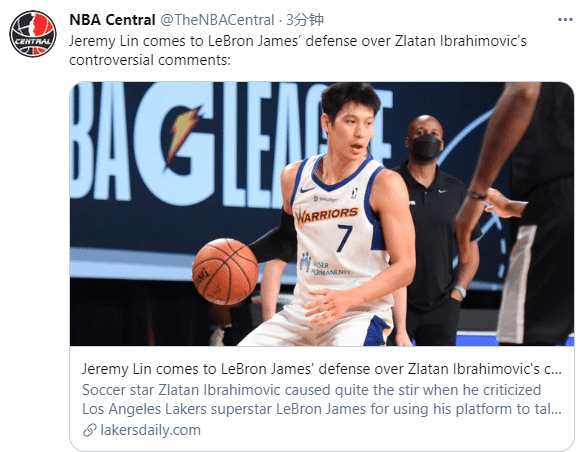Click the chain link icon beside lakersdaily.com

[x=90, y=430]
